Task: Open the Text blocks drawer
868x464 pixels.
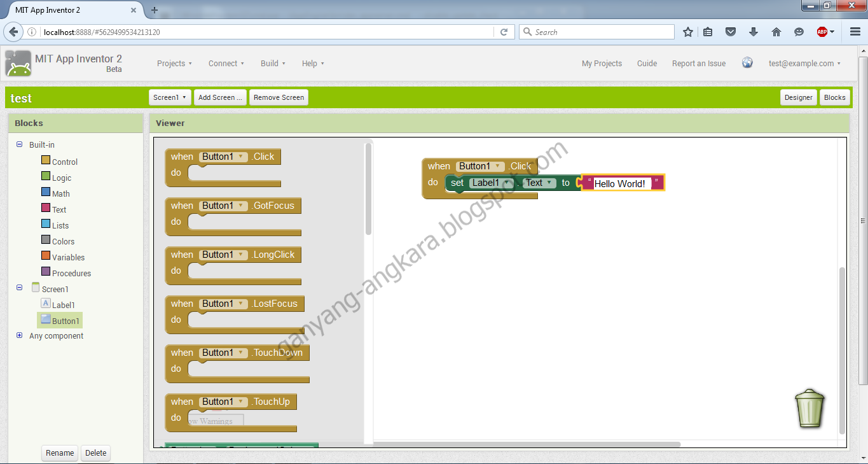Action: [60, 209]
